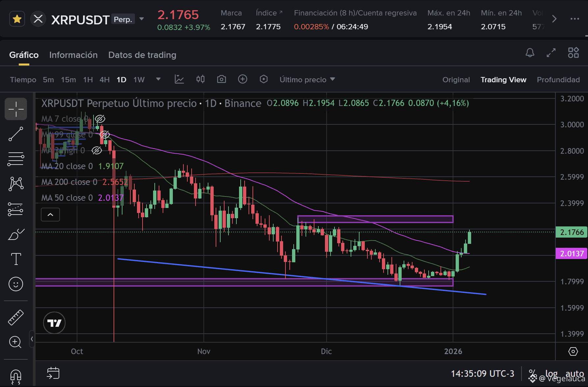Screen dimensions: 588x387
Task: Select the lower purple support rectangle
Action: click(x=244, y=282)
